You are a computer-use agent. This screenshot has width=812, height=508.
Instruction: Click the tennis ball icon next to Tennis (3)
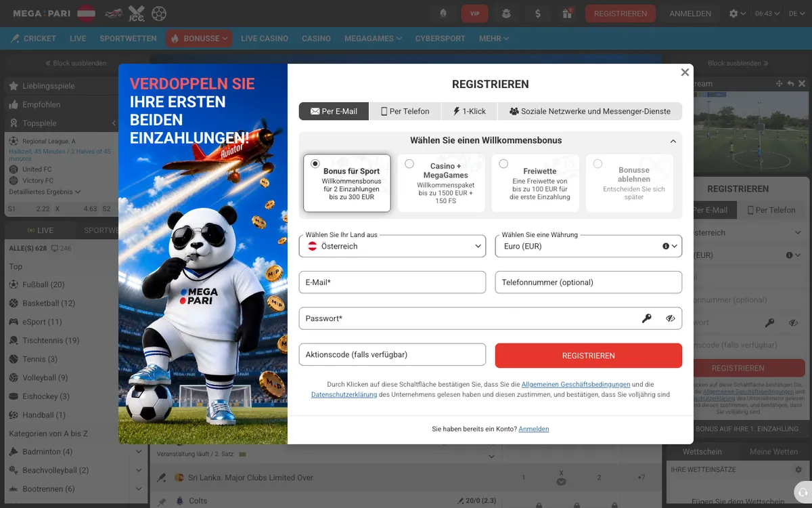(14, 360)
